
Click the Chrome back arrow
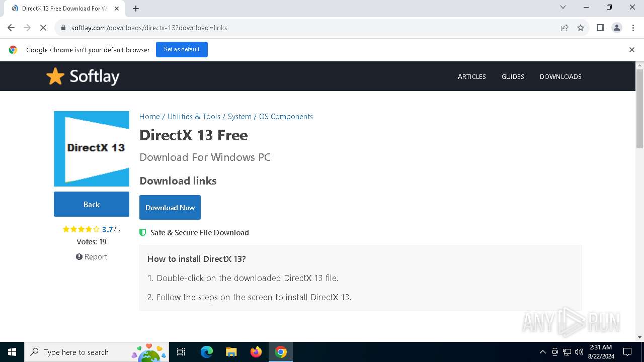click(11, 28)
